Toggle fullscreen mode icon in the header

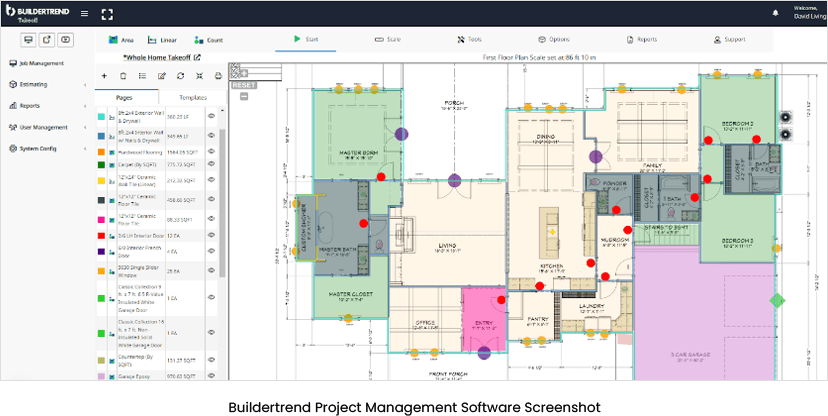click(x=107, y=14)
